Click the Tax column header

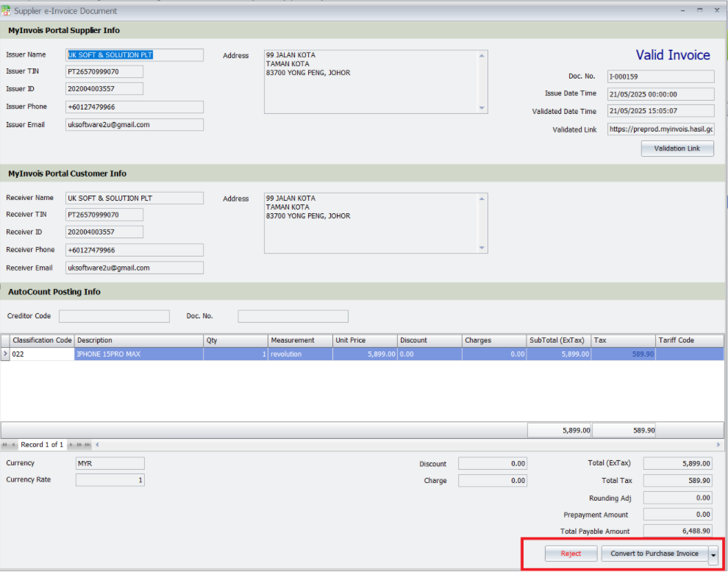click(623, 340)
